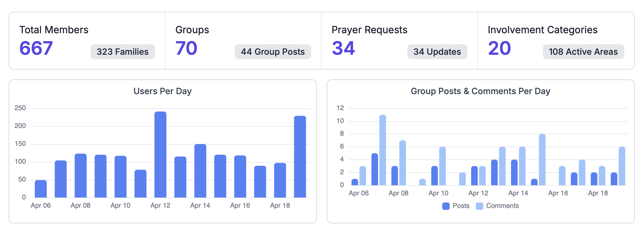Viewport: 644px width, 232px height.
Task: Click the tallest Users Per Day bar
Action: coord(160,154)
